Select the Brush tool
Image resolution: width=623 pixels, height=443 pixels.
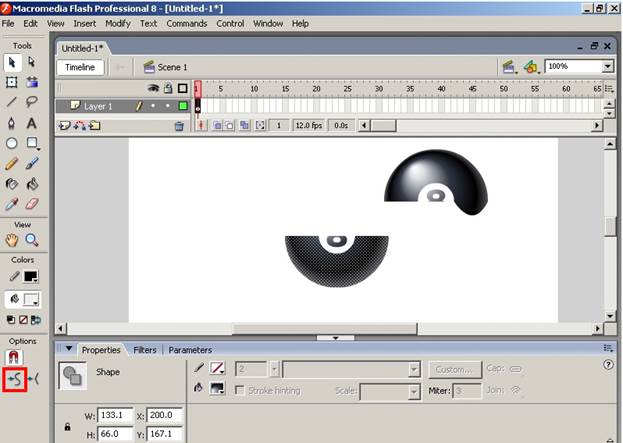coord(32,163)
